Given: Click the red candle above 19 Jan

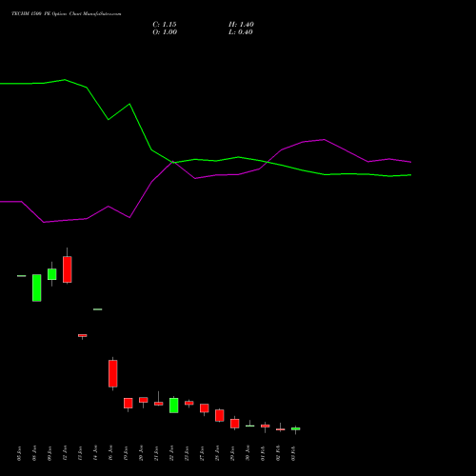Looking at the screenshot, I should 129,403.
